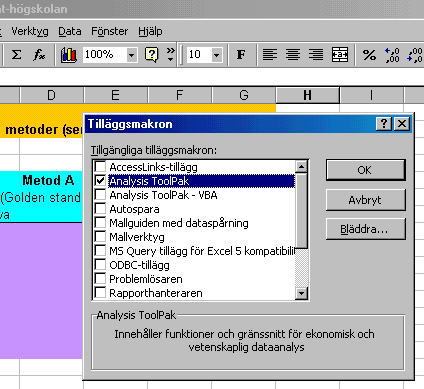This screenshot has width=424, height=389.
Task: Open the Fönster menu
Action: point(110,31)
